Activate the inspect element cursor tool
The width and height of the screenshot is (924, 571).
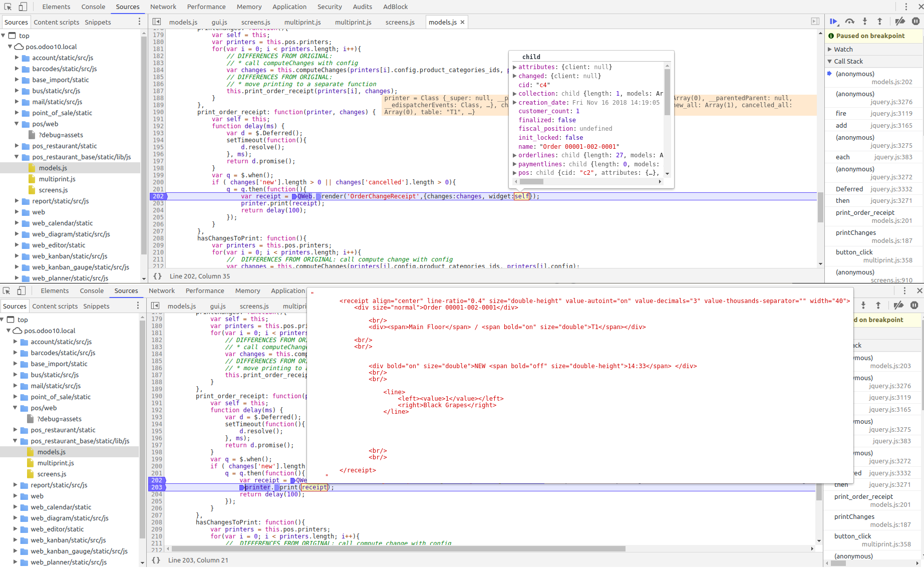(8, 7)
